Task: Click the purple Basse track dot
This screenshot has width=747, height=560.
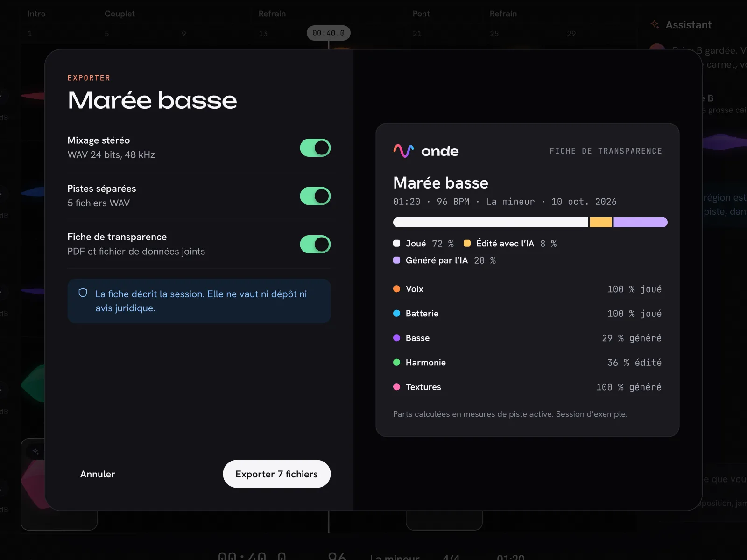Action: pyautogui.click(x=397, y=338)
